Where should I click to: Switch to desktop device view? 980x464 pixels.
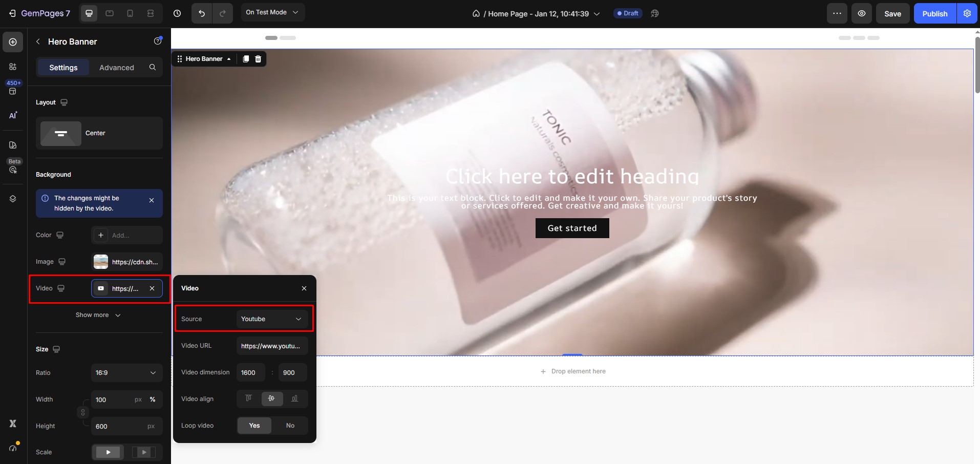(x=89, y=13)
